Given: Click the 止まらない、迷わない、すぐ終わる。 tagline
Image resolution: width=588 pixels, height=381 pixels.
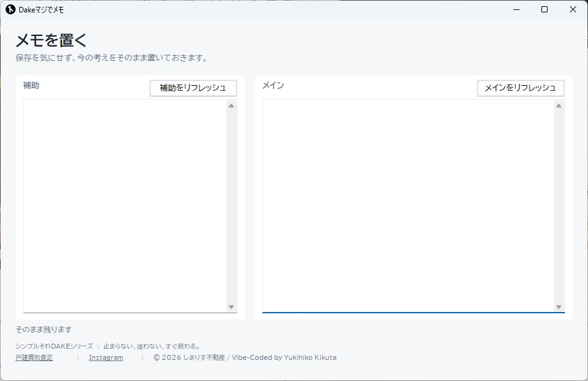Looking at the screenshot, I should (152, 346).
